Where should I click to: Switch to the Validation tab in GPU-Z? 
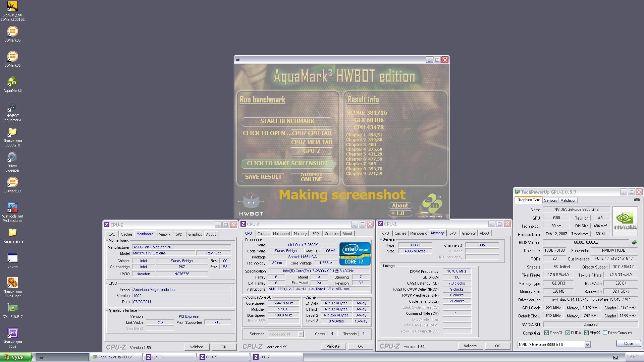pos(568,200)
